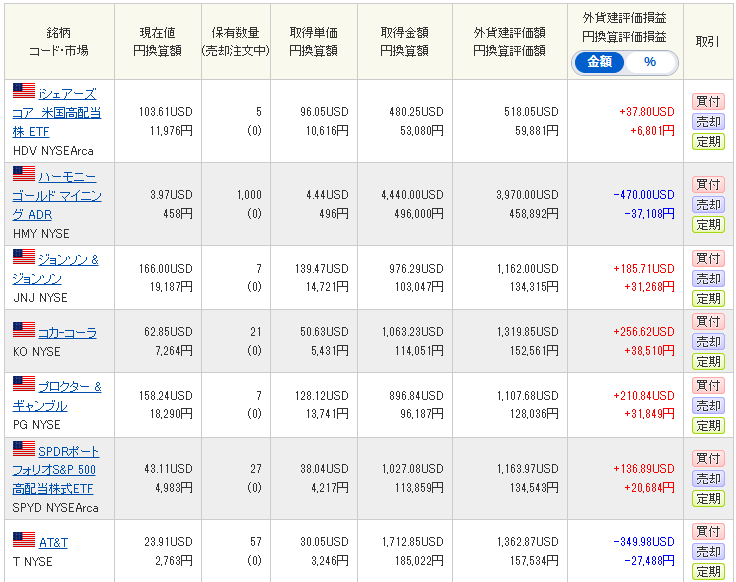The height and width of the screenshot is (582, 736).
Task: Click 売却 button for HDV
Action: pos(708,122)
